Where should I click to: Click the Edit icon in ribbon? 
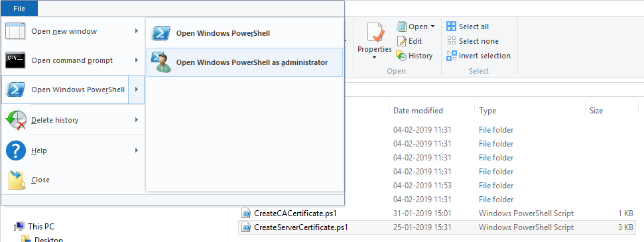tap(402, 41)
